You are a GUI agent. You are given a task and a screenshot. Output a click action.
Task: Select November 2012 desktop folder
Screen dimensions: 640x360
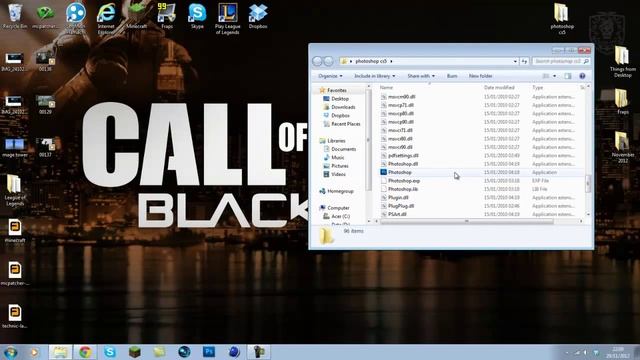point(622,147)
